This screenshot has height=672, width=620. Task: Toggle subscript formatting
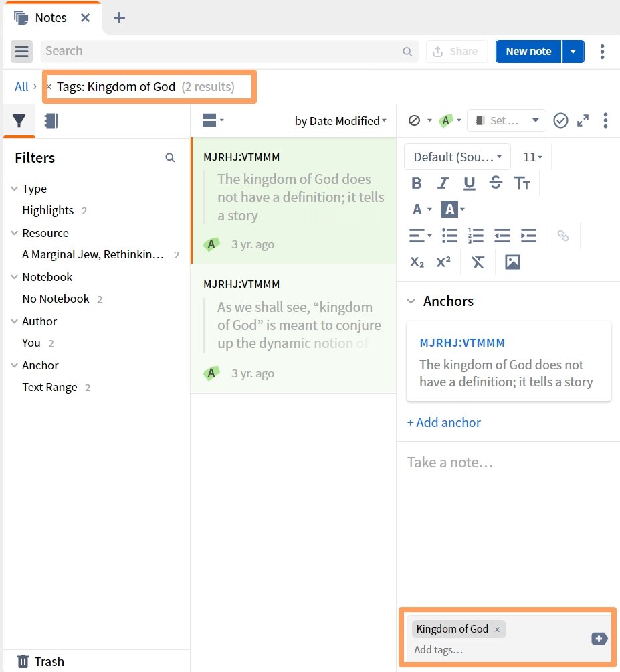click(x=417, y=262)
